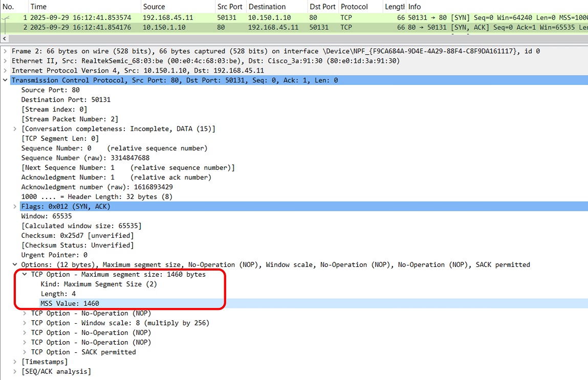Expand the Flags 0x012 (SYN, ACK) entry
588x380 pixels.
[15, 207]
